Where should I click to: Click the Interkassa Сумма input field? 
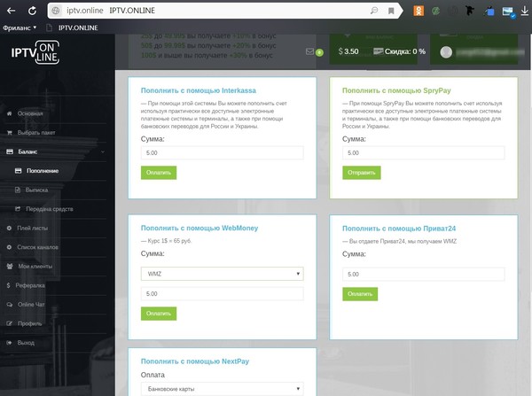(x=223, y=153)
